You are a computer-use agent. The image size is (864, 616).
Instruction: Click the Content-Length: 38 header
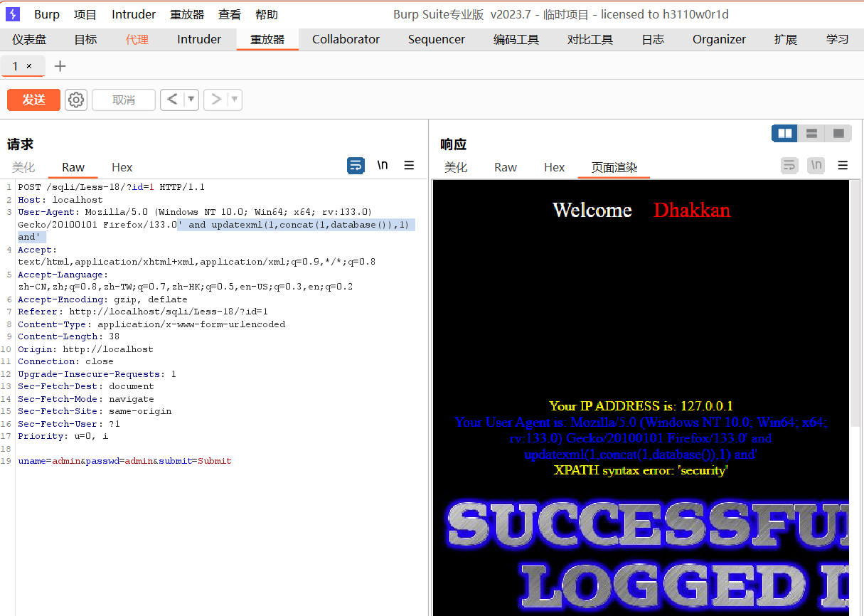[69, 336]
